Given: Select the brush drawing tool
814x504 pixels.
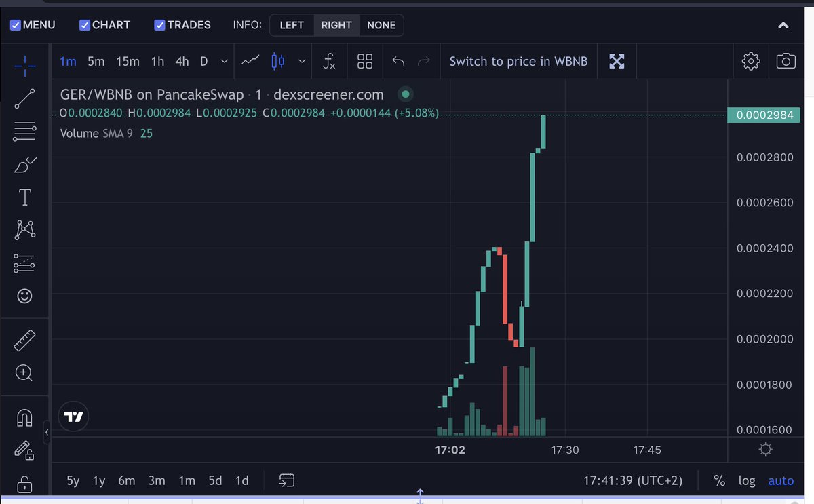Looking at the screenshot, I should point(25,165).
